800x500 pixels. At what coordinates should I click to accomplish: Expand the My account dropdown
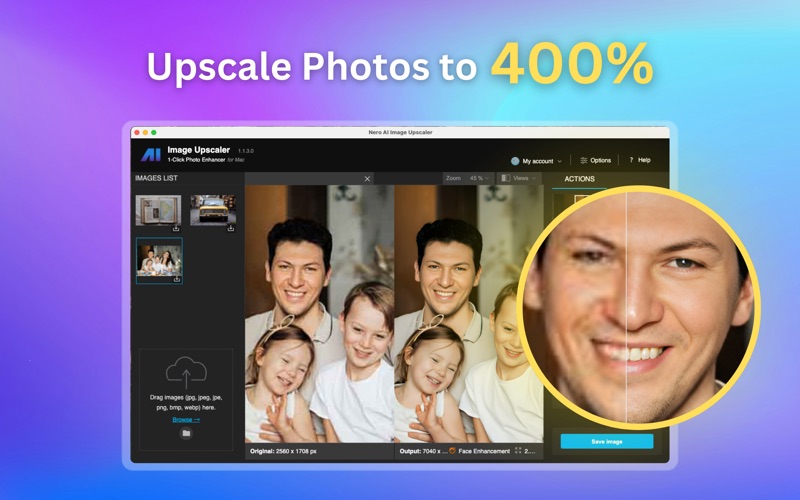tap(559, 161)
